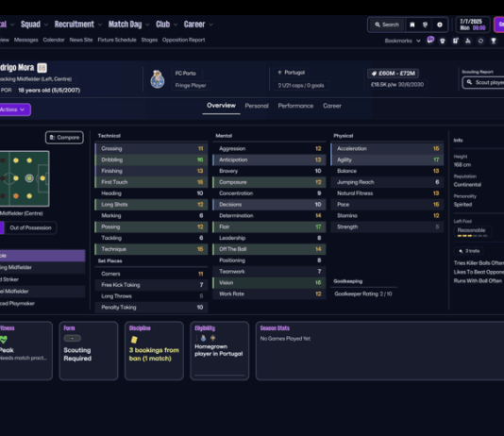The width and height of the screenshot is (504, 436).
Task: Click Goalkeeper Rating 2 / 10 text
Action: (x=363, y=294)
